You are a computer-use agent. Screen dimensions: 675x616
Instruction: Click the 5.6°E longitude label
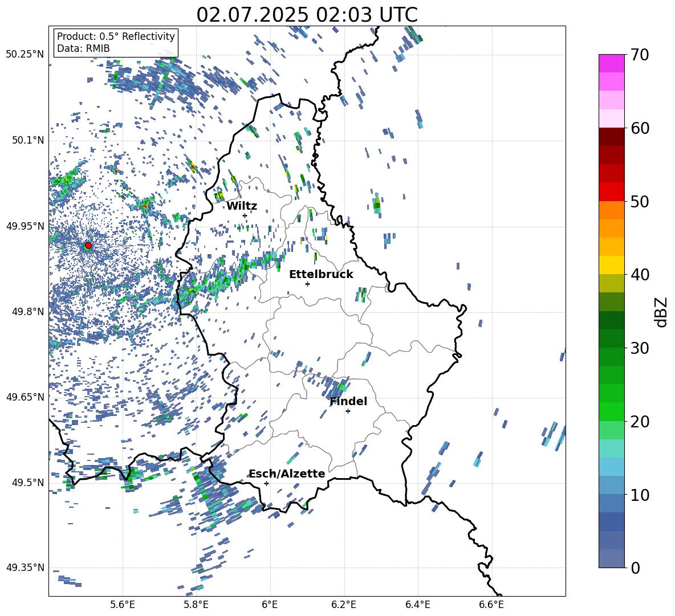pos(123,605)
